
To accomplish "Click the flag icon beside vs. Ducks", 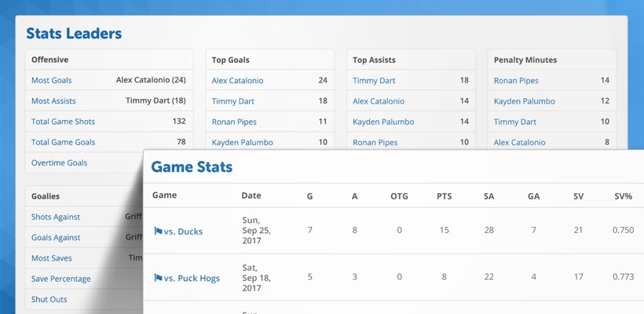I will (158, 231).
